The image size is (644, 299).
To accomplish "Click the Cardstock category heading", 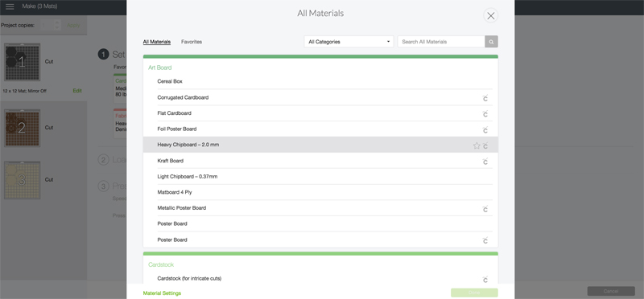I will [160, 264].
